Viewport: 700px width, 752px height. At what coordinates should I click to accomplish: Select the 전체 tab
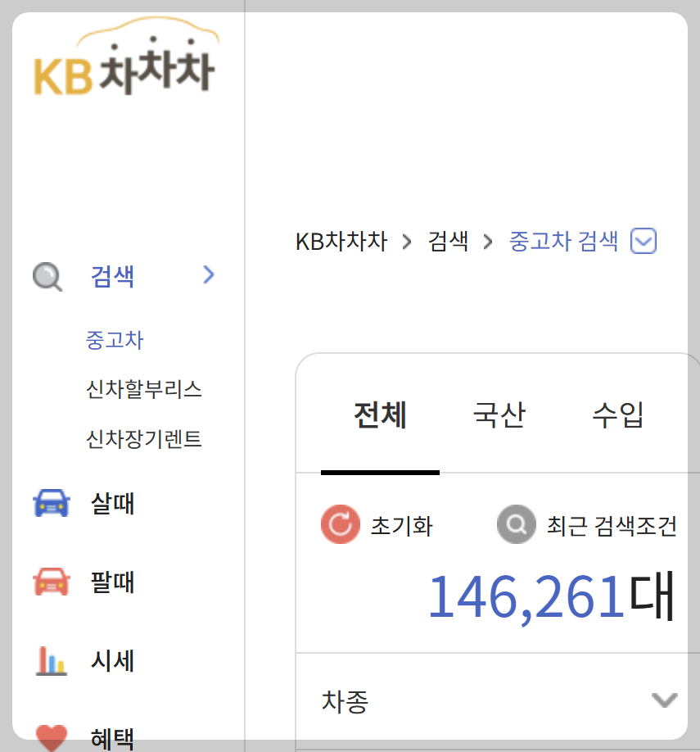click(381, 415)
